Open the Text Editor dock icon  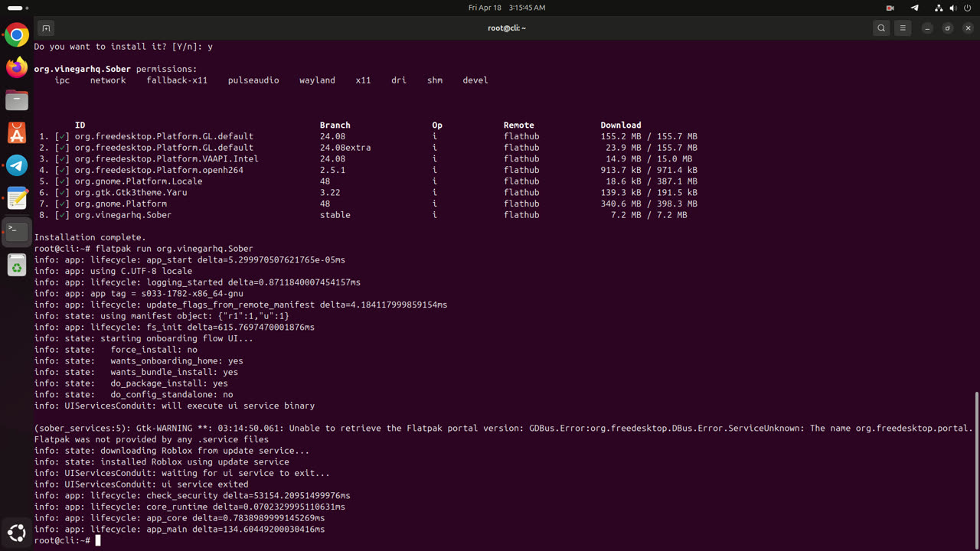click(x=17, y=197)
